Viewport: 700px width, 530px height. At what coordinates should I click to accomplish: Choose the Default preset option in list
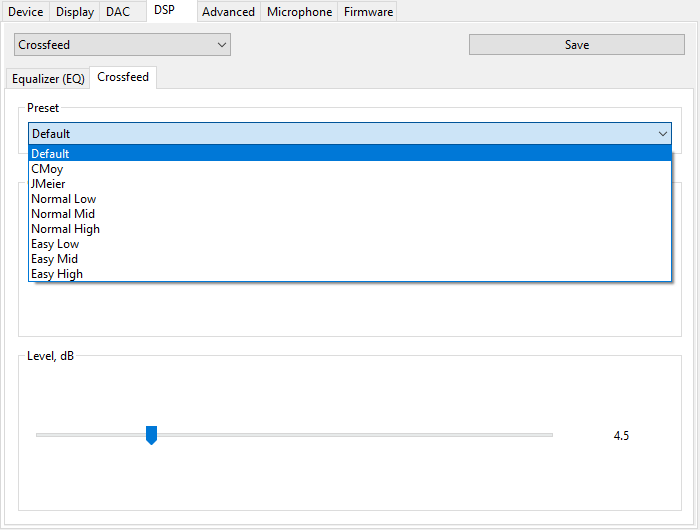pos(50,154)
